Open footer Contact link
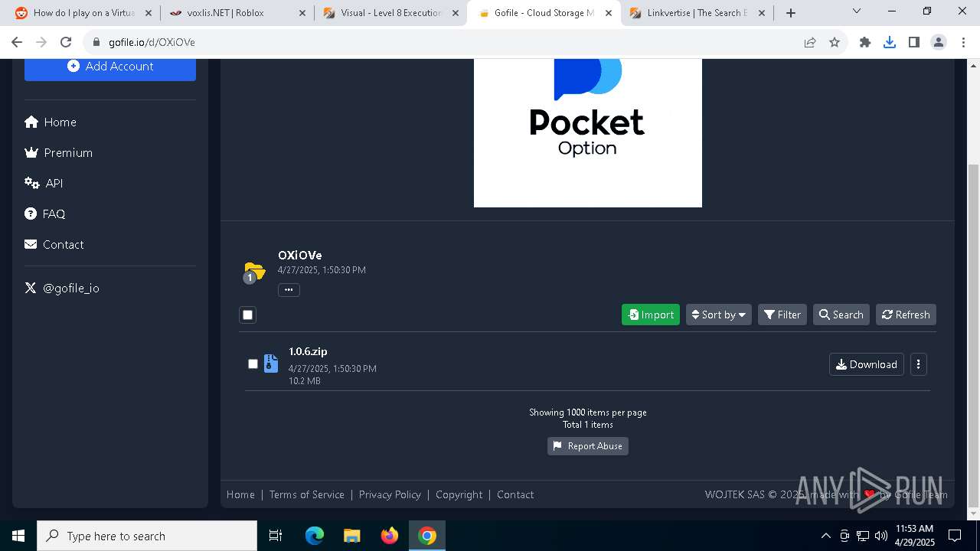Screen dimensions: 980x551 (x=515, y=494)
